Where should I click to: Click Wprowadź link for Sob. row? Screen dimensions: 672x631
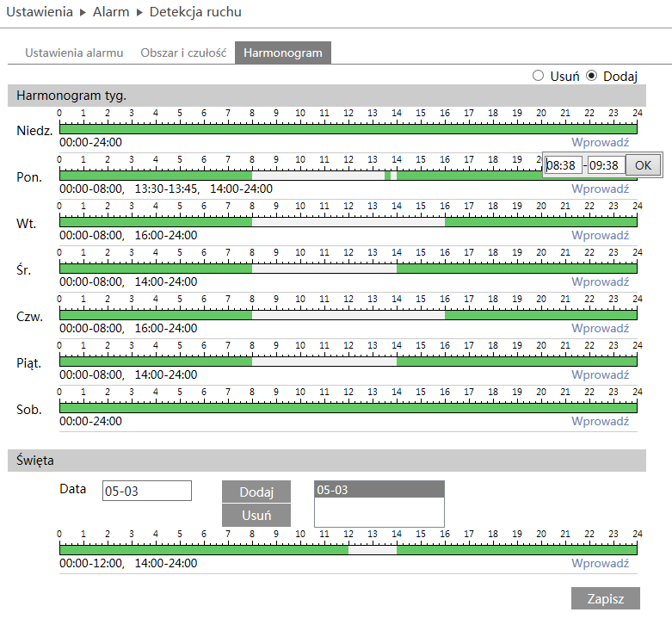click(x=600, y=421)
